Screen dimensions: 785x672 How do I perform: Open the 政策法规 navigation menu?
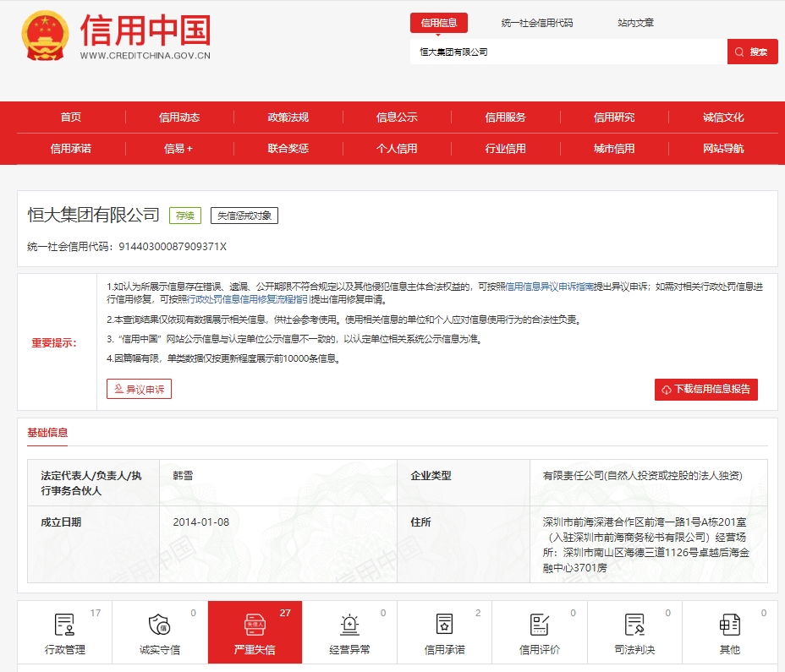pyautogui.click(x=288, y=117)
